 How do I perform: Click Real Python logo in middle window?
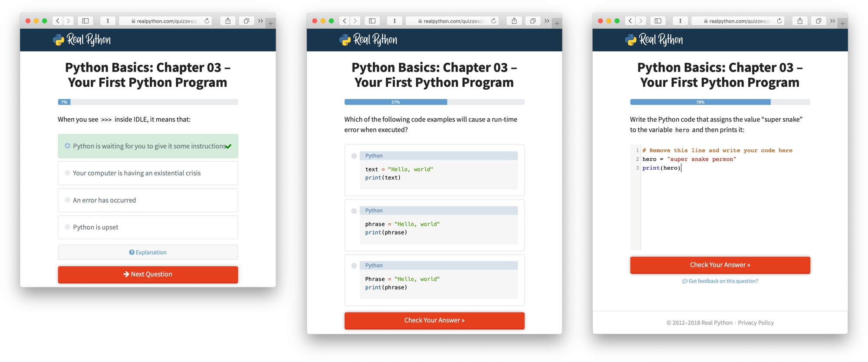368,40
